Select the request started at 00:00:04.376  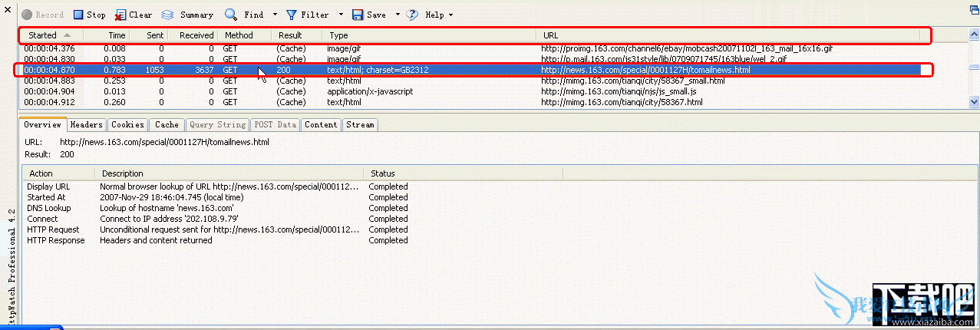coord(494,48)
